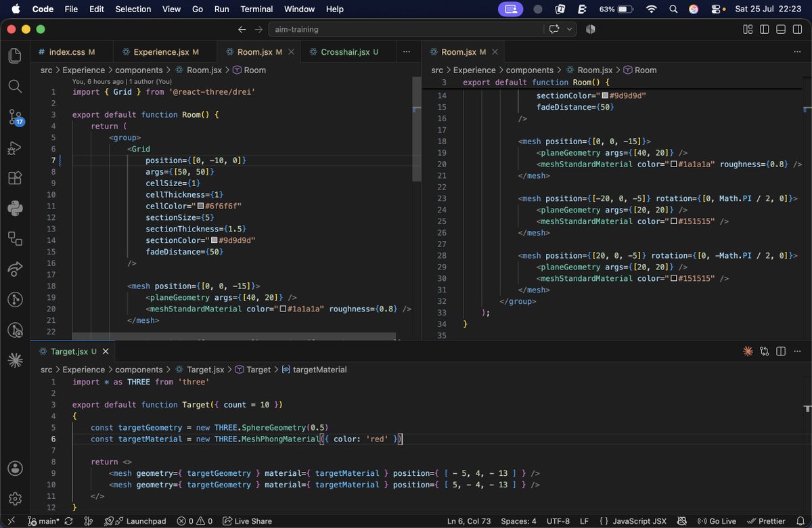
Task: Open the Extensions view
Action: tap(15, 178)
